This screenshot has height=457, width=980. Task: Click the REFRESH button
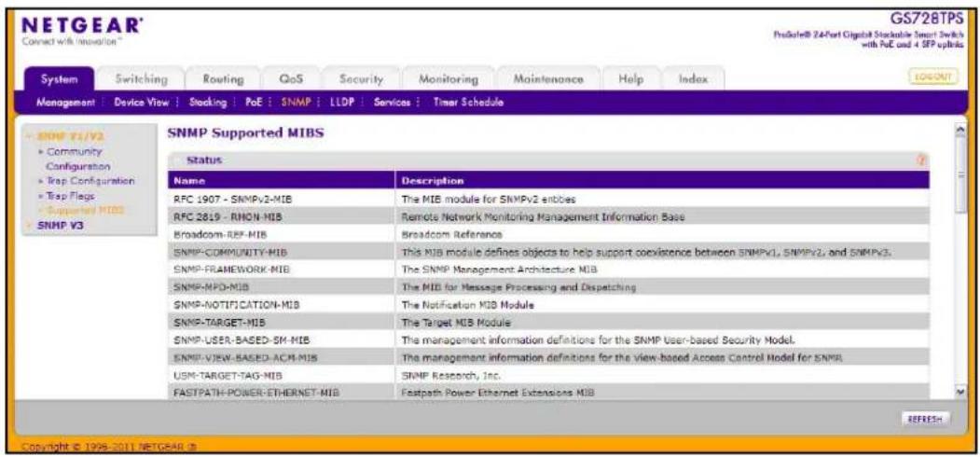coord(925,418)
